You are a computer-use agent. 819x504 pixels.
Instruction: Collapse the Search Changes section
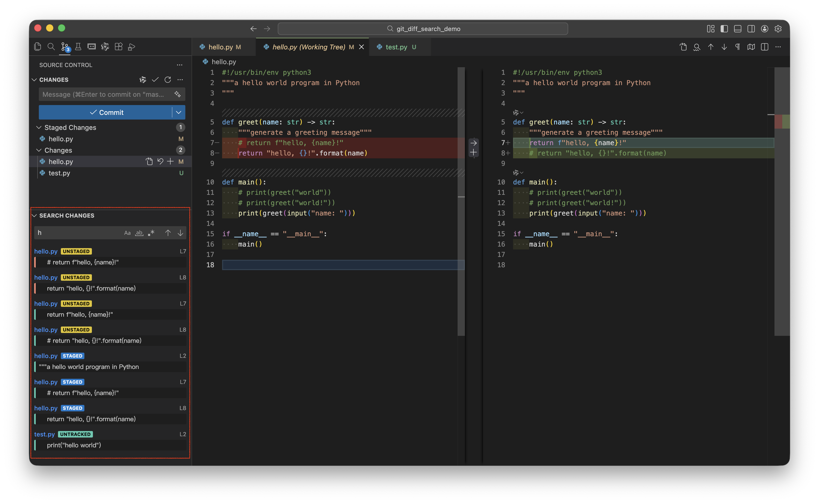34,216
